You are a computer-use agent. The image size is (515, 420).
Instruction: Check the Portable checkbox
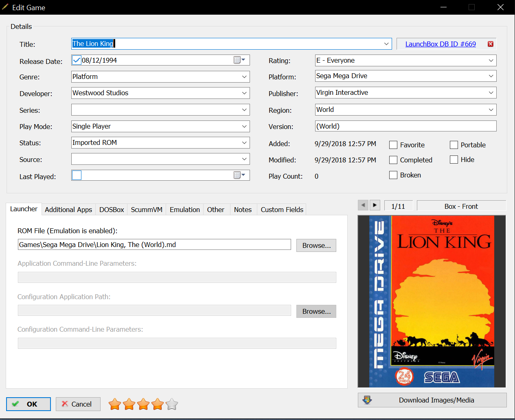(454, 145)
